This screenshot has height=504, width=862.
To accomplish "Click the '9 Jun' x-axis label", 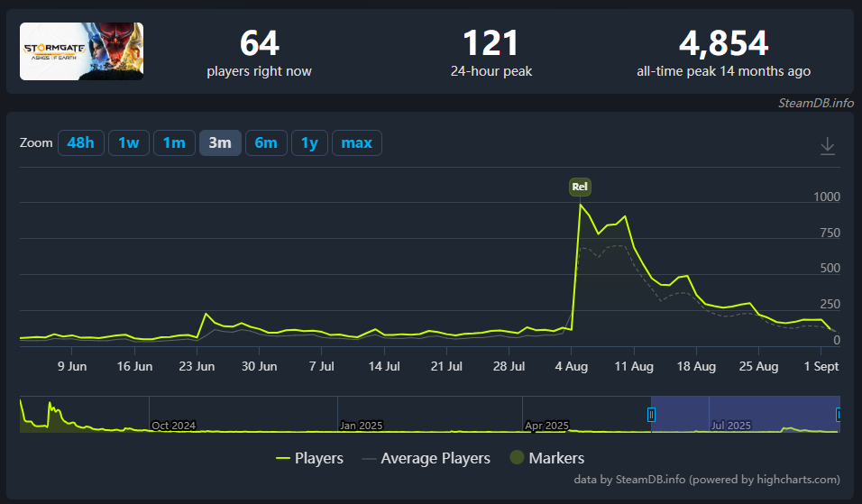I will (x=72, y=366).
